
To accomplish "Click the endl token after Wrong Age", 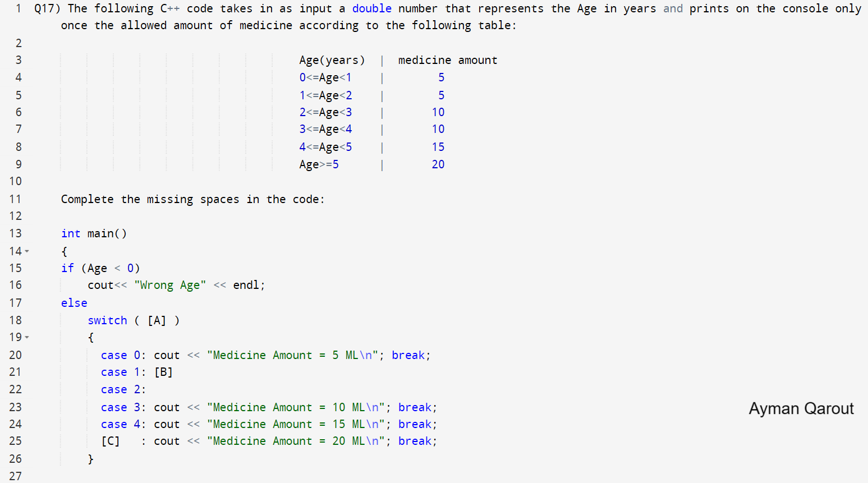I will point(246,285).
